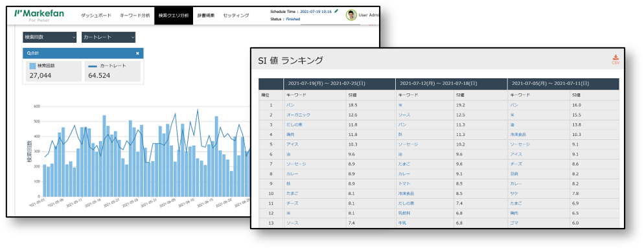
Task: Switch to the ダッシュボード tab
Action: 96,16
